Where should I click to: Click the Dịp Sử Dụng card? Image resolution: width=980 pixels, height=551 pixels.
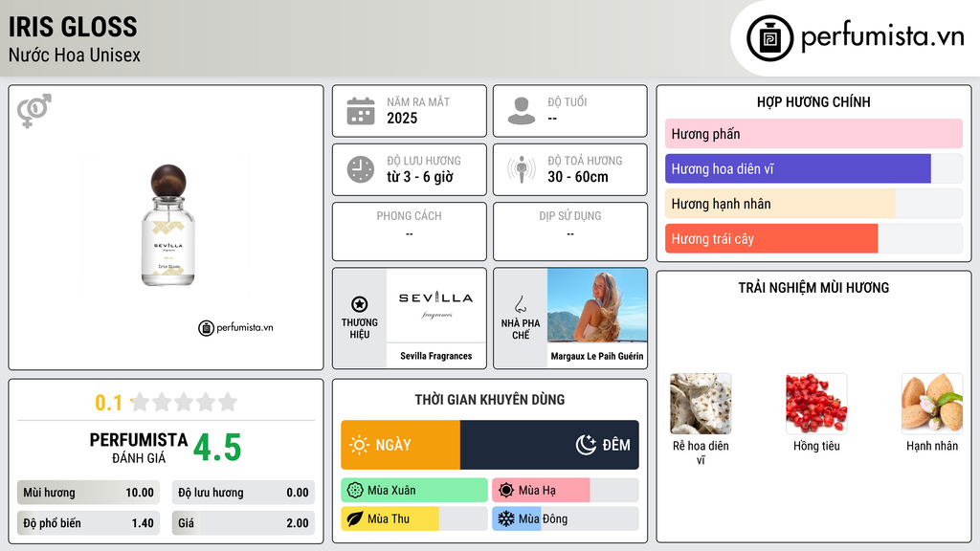click(570, 231)
